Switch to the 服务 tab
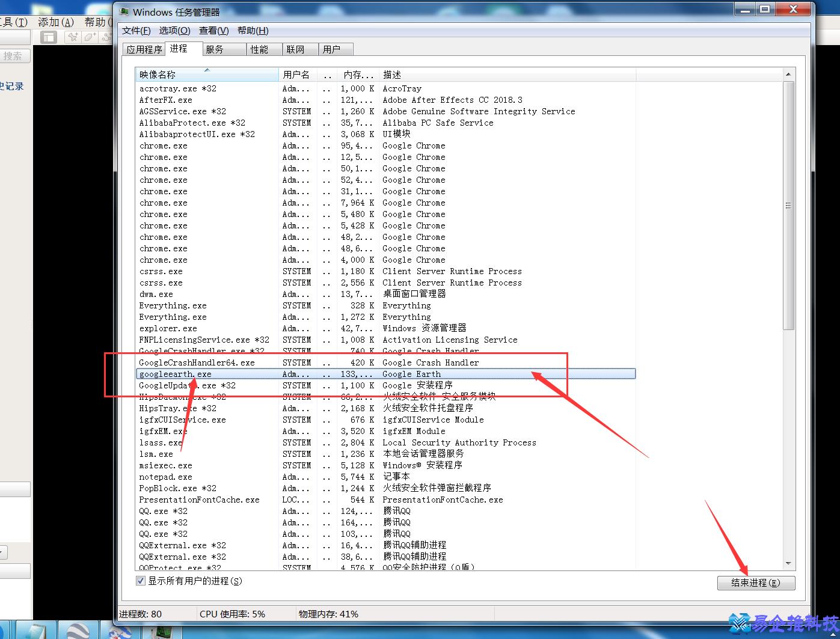This screenshot has height=639, width=840. point(215,49)
